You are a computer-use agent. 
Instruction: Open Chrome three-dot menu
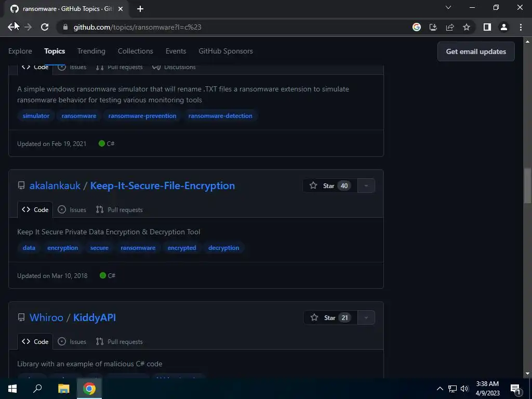[521, 27]
